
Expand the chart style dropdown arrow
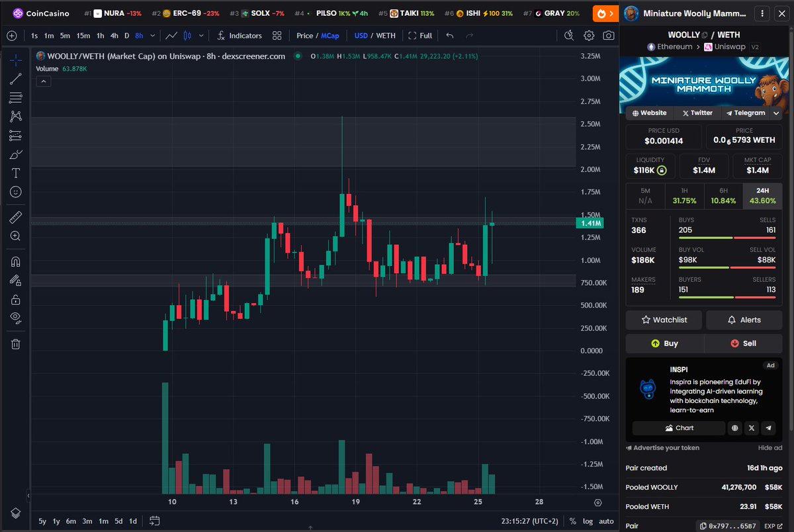tap(201, 36)
